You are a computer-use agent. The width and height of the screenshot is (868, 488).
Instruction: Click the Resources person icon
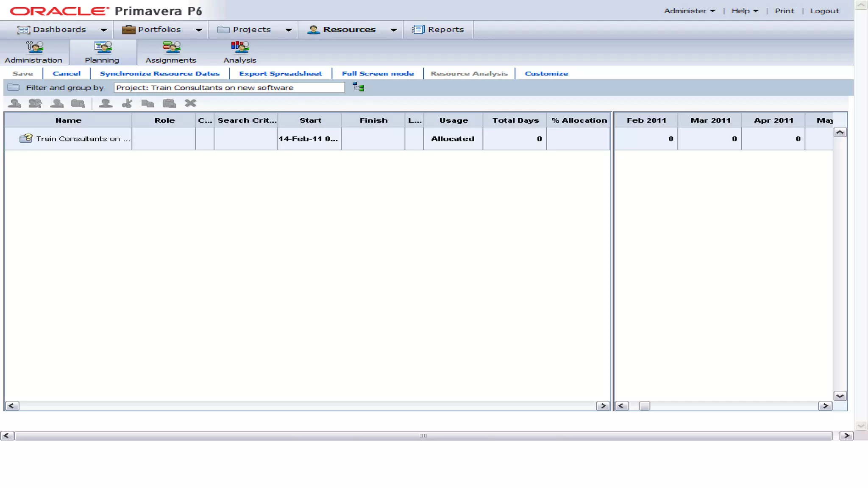pyautogui.click(x=313, y=30)
